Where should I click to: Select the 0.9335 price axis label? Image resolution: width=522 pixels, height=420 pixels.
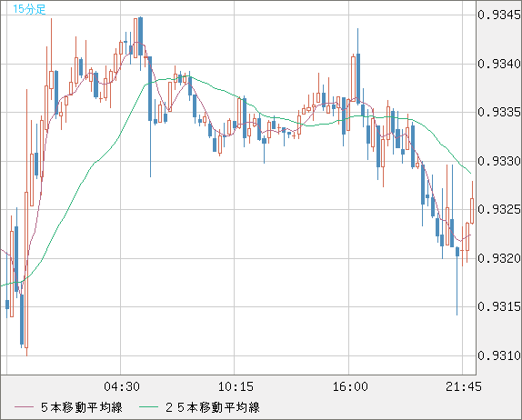click(x=499, y=112)
